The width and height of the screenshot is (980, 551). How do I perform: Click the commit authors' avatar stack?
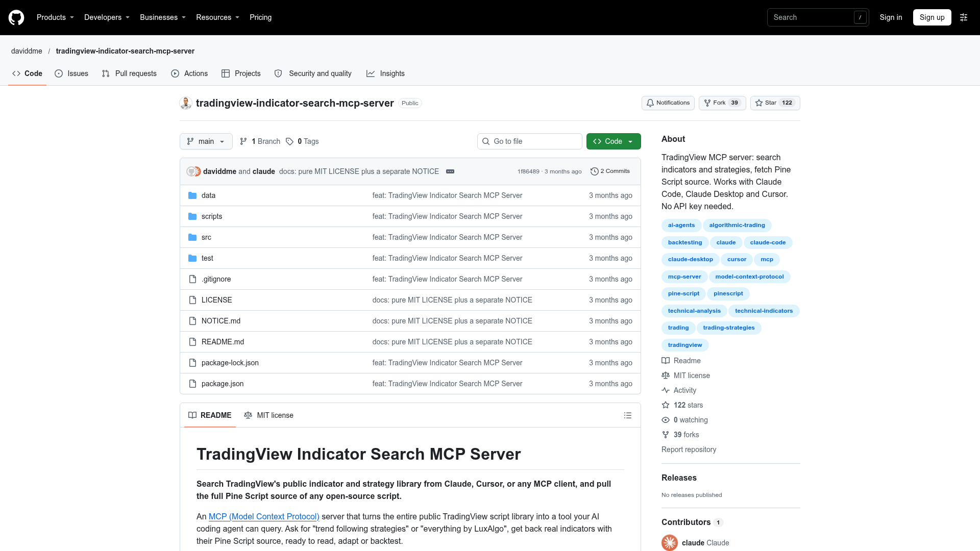click(x=193, y=171)
